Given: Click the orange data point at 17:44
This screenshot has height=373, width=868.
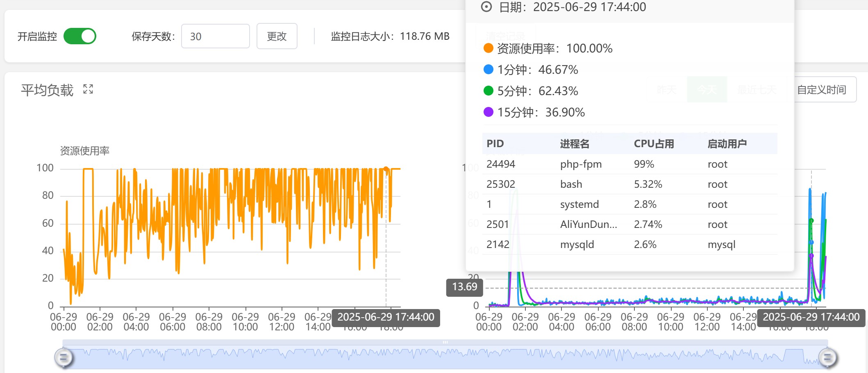Looking at the screenshot, I should [x=386, y=169].
